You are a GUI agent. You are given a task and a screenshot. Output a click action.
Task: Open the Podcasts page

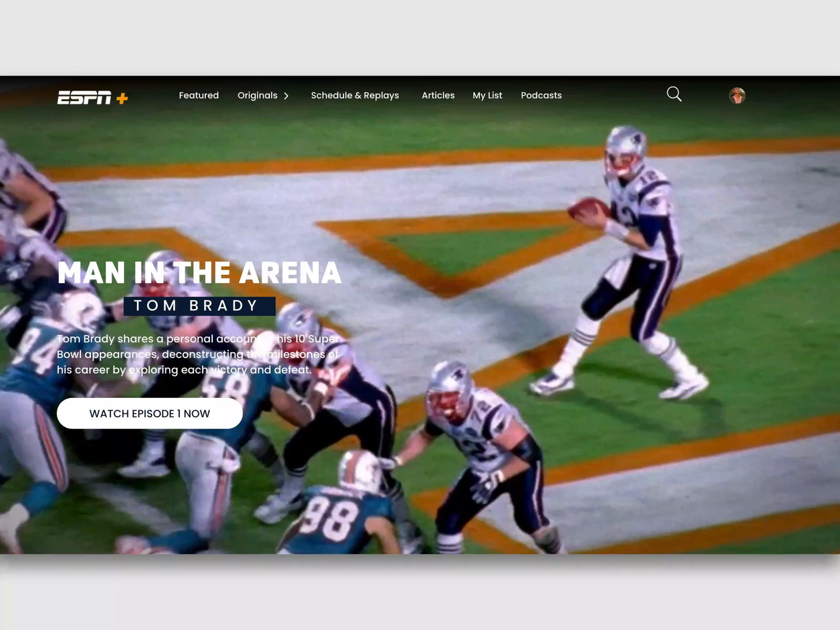click(x=541, y=96)
